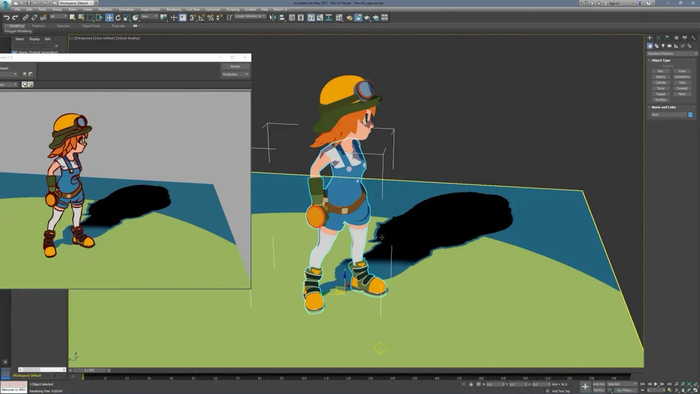Click the object name field
Viewport: 700px width, 394px height.
(669, 115)
